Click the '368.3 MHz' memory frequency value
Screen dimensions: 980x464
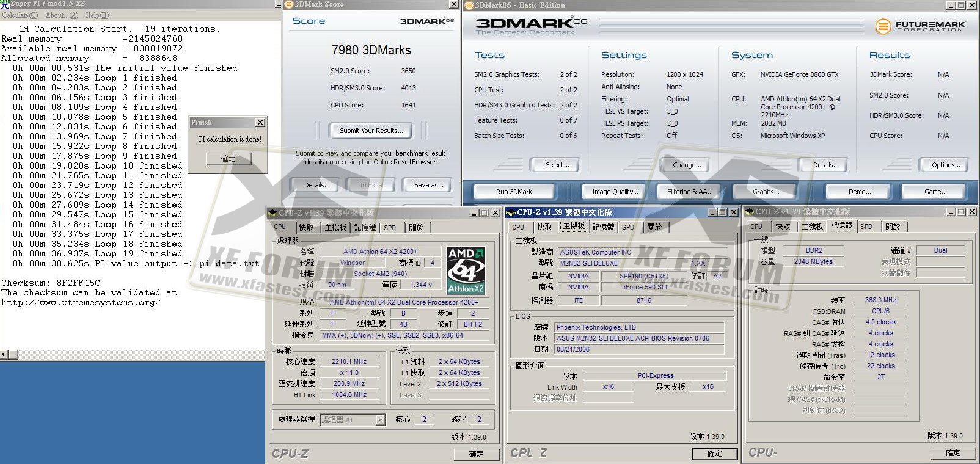coord(880,300)
